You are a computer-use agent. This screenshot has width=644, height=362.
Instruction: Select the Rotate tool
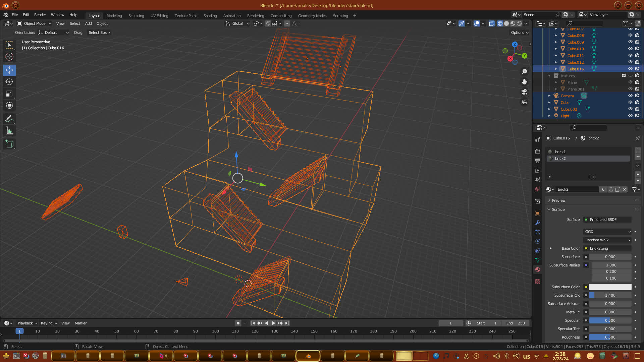pyautogui.click(x=9, y=82)
